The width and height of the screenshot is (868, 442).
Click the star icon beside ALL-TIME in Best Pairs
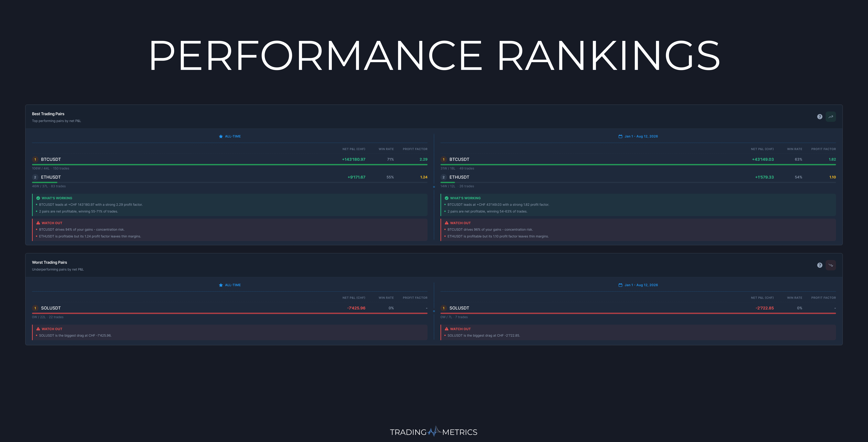click(x=221, y=137)
